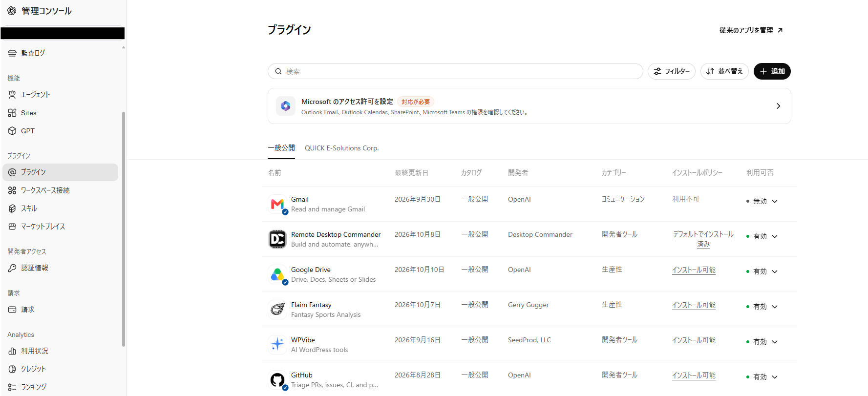Screen dimensions: 868x396
Task: Click the search magnifier icon
Action: [278, 71]
